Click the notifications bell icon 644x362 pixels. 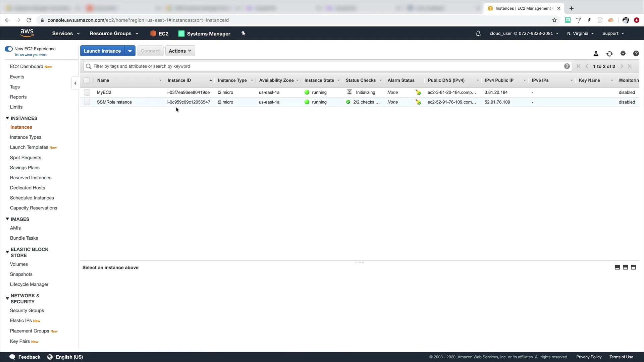(x=478, y=34)
